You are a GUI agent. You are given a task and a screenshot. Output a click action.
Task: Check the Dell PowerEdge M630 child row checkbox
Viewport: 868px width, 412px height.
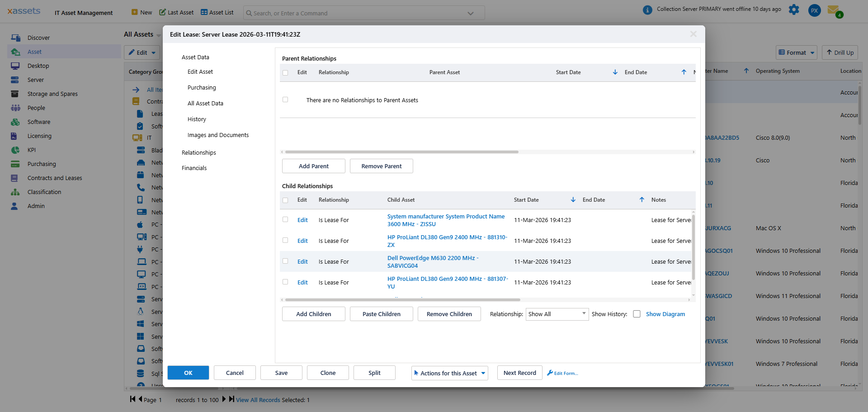pos(285,261)
